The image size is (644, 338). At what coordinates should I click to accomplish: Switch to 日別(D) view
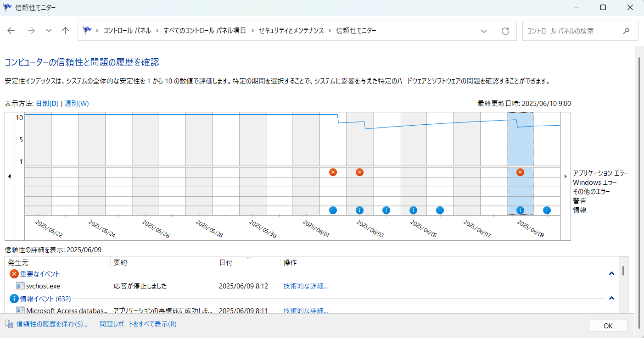[47, 104]
